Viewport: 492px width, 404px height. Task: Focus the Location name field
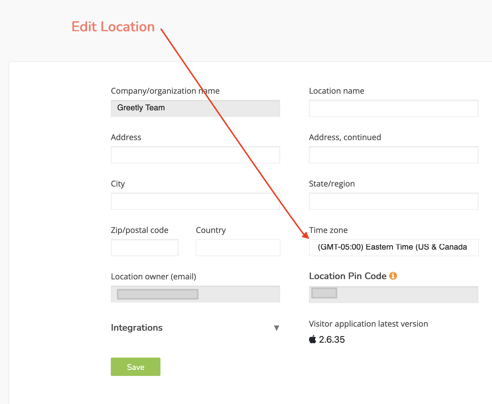[x=394, y=108]
